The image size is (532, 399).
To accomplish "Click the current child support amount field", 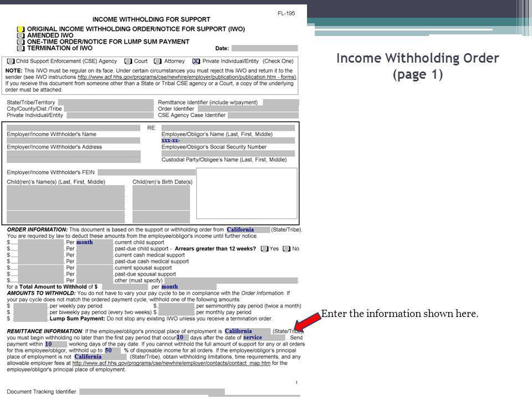I will pos(40,243).
